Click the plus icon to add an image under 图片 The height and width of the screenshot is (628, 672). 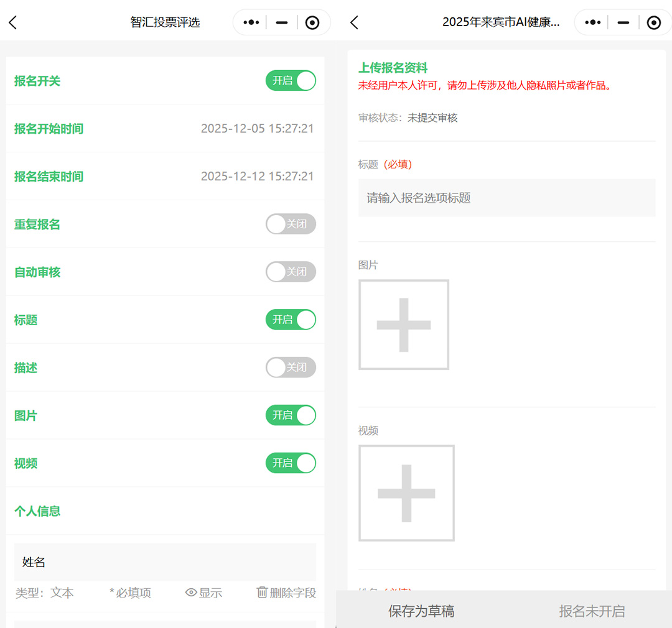pyautogui.click(x=404, y=325)
